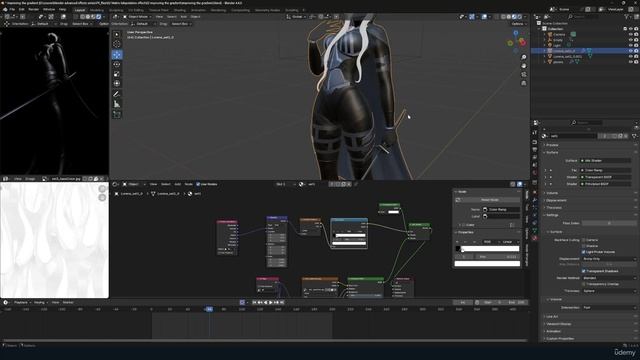
Task: Expand the Custom Properties panel
Action: click(x=559, y=339)
